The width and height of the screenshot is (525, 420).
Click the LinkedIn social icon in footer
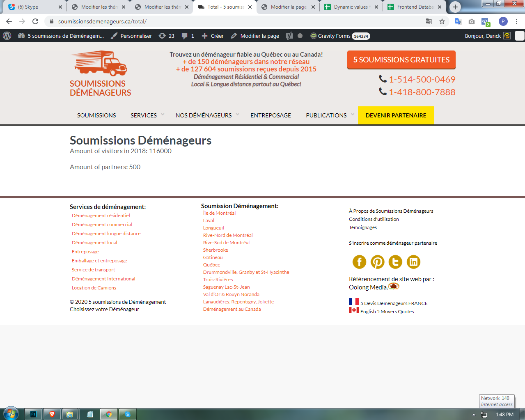tap(413, 262)
